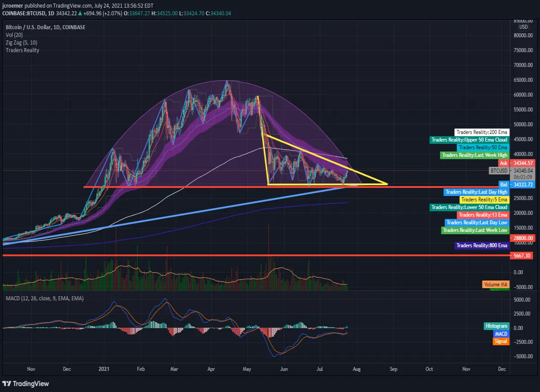Click the red 28800.00 price line tag
The width and height of the screenshot is (540, 392).
522,238
